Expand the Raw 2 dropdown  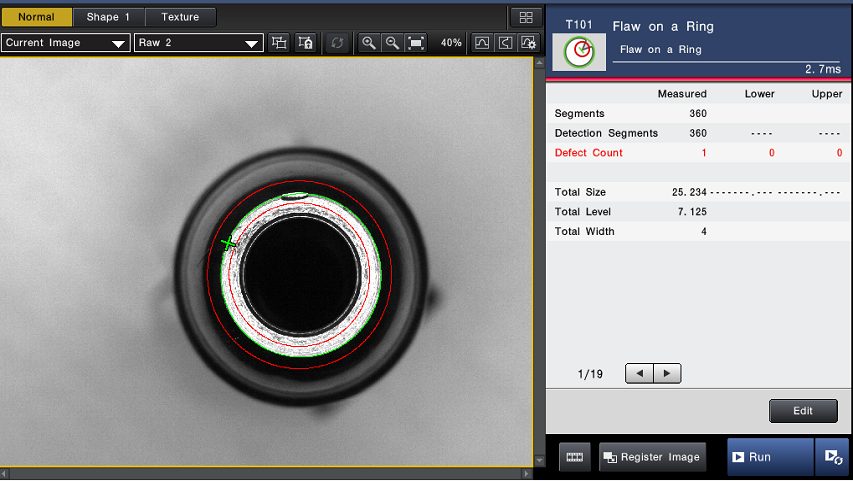tap(198, 43)
